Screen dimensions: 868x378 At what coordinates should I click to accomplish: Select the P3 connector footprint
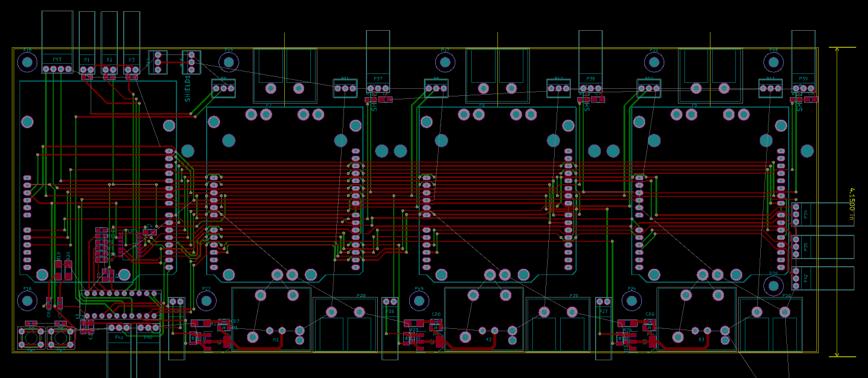click(131, 42)
